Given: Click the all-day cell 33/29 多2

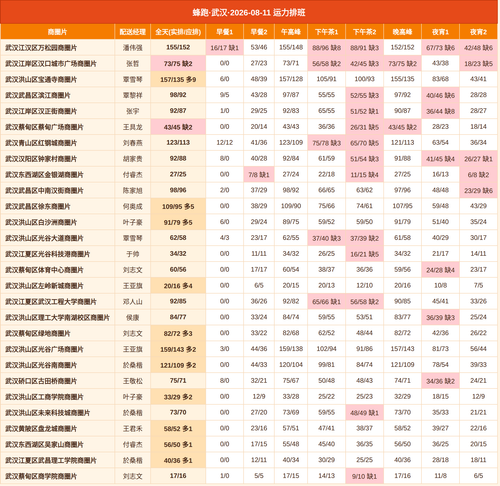Looking at the screenshot, I should pyautogui.click(x=178, y=397).
